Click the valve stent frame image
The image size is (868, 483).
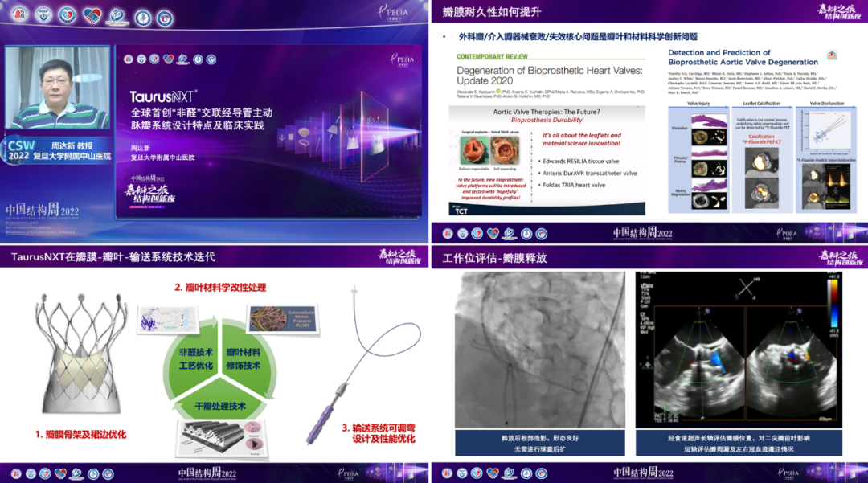(77, 354)
